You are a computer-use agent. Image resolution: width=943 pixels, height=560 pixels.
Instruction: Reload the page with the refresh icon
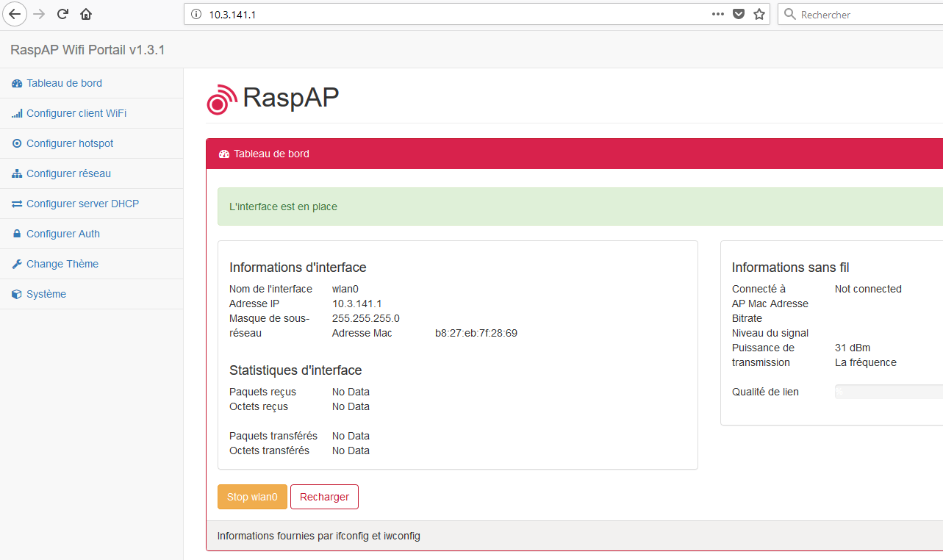pyautogui.click(x=62, y=14)
